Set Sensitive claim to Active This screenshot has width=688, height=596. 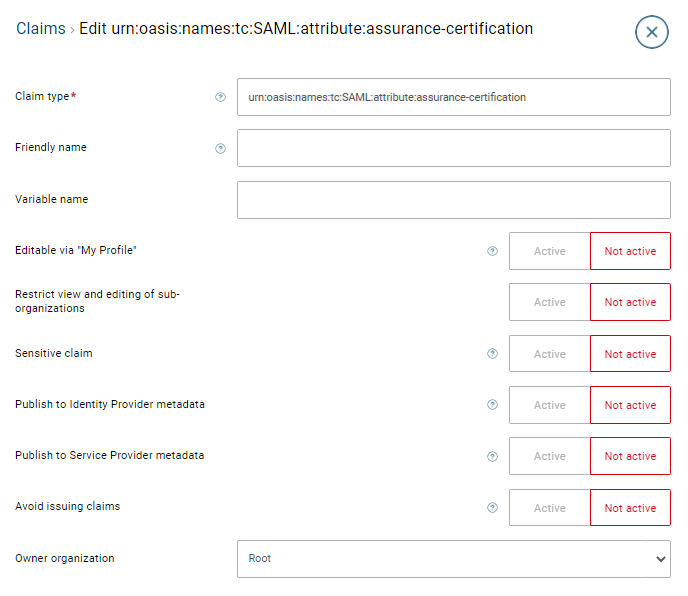click(549, 354)
